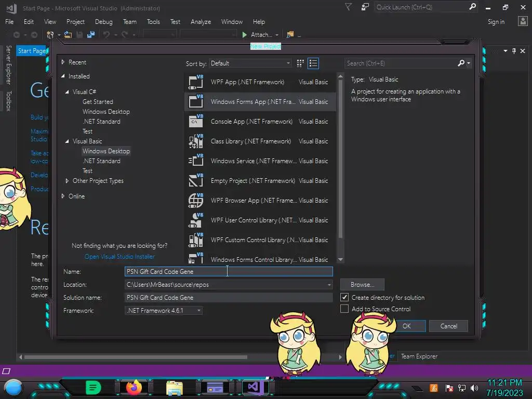532x399 pixels.
Task: Click the Open File toolbar icon
Action: coord(68,35)
